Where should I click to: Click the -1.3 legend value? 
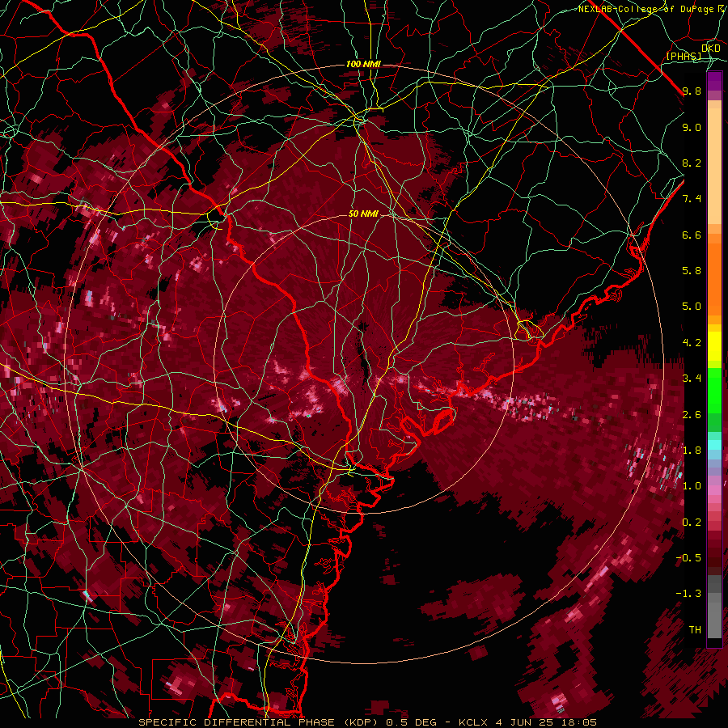point(688,594)
